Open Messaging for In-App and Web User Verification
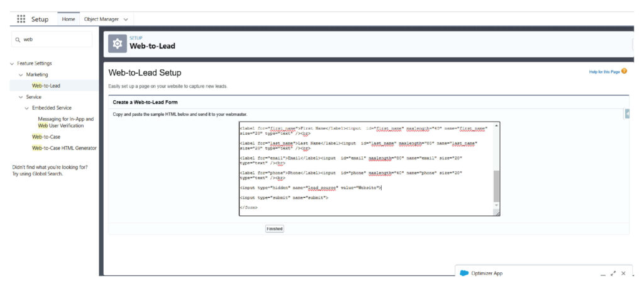Image resolution: width=644 pixels, height=286 pixels. [65, 122]
